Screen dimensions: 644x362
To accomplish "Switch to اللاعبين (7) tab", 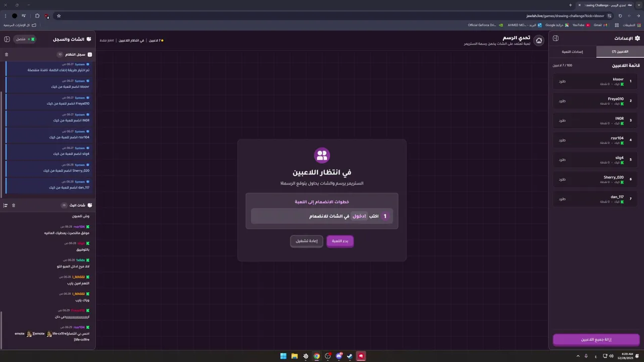I will click(x=620, y=52).
